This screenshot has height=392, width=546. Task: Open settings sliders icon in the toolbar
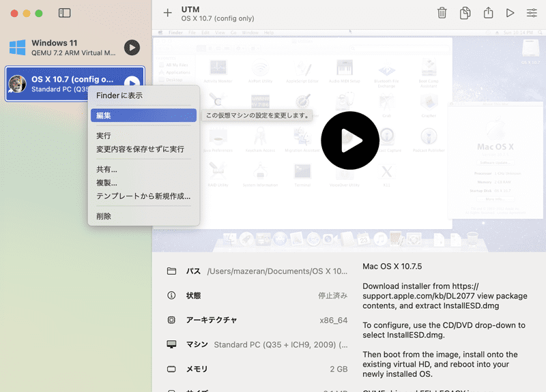tap(532, 13)
